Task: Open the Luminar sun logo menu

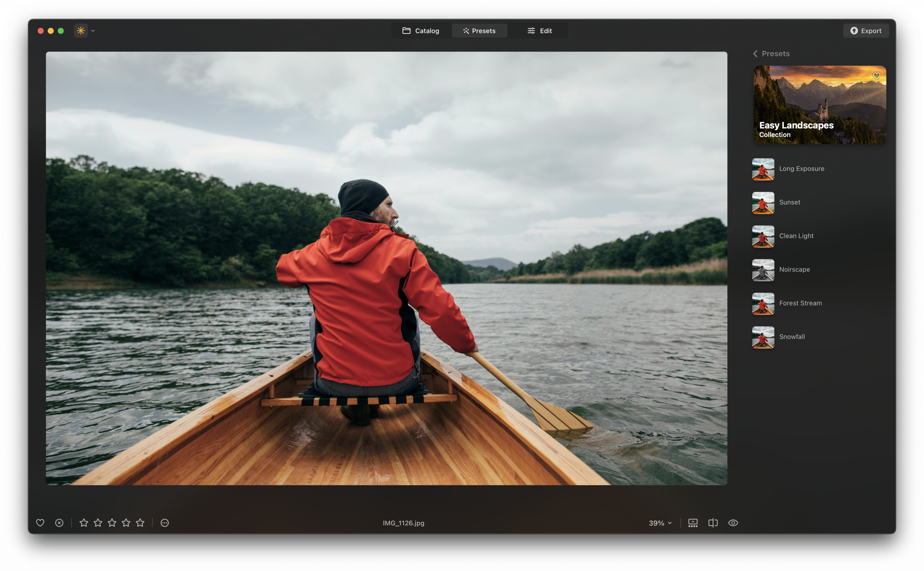Action: [x=81, y=31]
